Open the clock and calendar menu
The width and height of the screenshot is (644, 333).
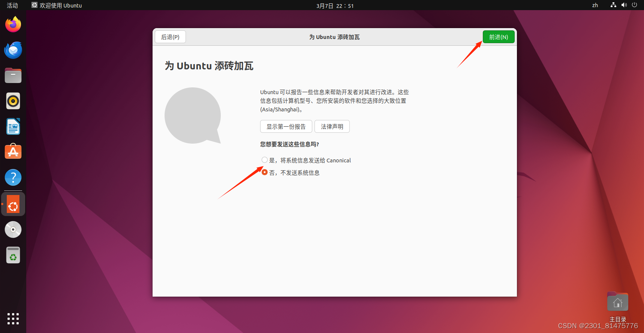pyautogui.click(x=335, y=6)
